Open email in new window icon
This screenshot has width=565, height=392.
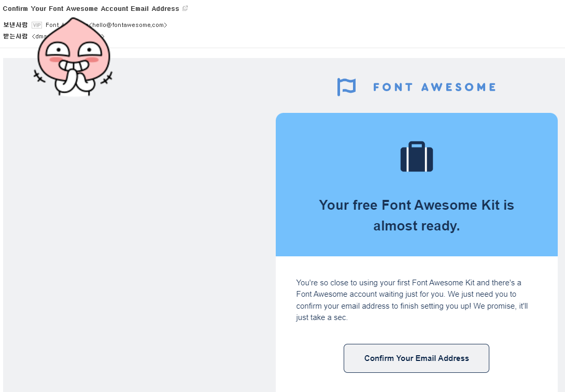185,8
